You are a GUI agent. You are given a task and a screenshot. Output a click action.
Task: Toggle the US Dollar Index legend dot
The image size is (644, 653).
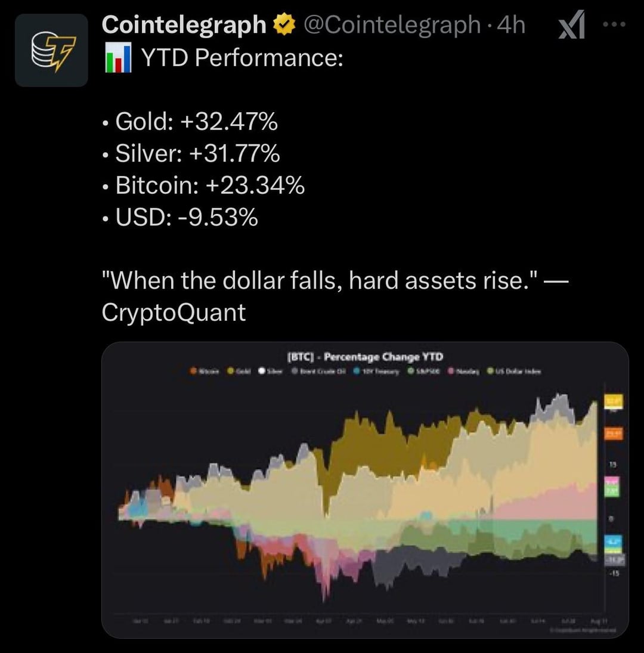(x=490, y=371)
